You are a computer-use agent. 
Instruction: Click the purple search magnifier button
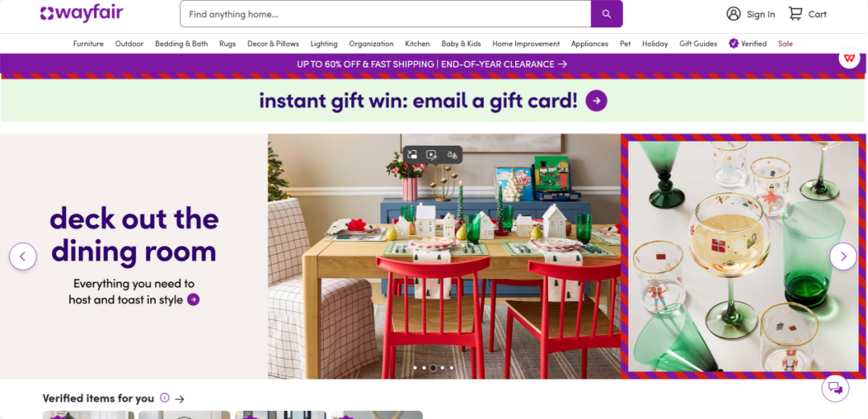pos(606,14)
